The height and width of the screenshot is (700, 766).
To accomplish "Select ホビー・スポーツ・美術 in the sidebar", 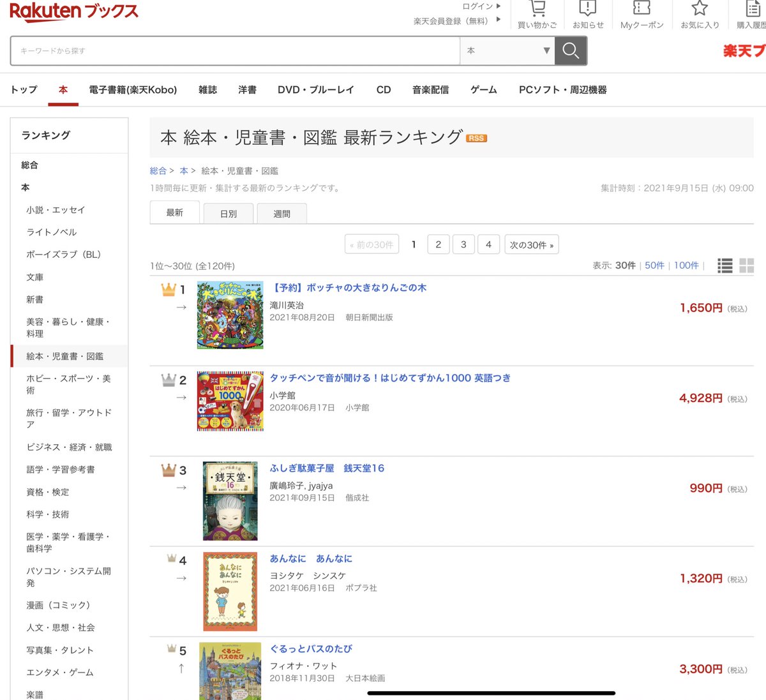I will click(x=69, y=384).
